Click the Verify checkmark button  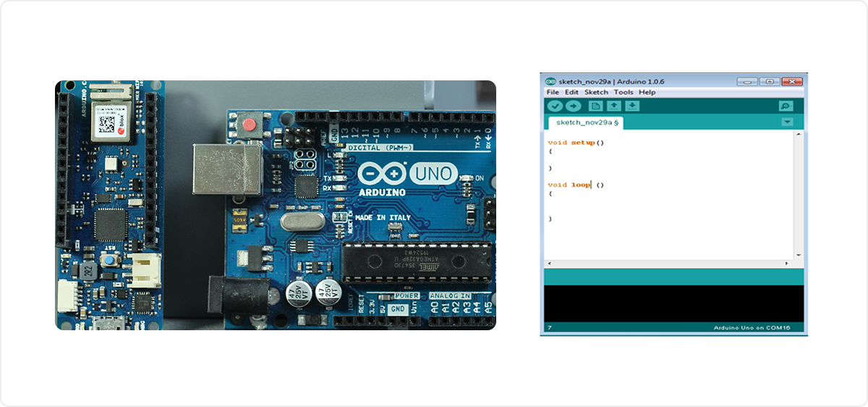[x=555, y=106]
